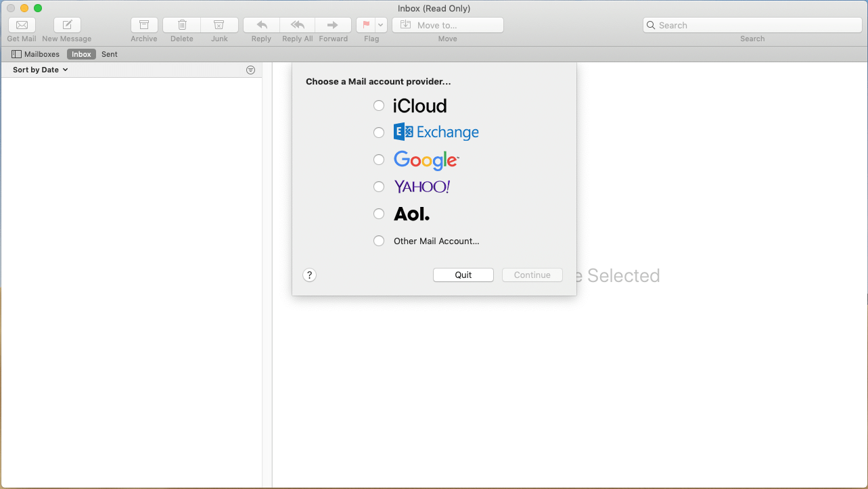Select the Inbox tab in favorites bar
Image resolution: width=868 pixels, height=489 pixels.
[x=81, y=54]
